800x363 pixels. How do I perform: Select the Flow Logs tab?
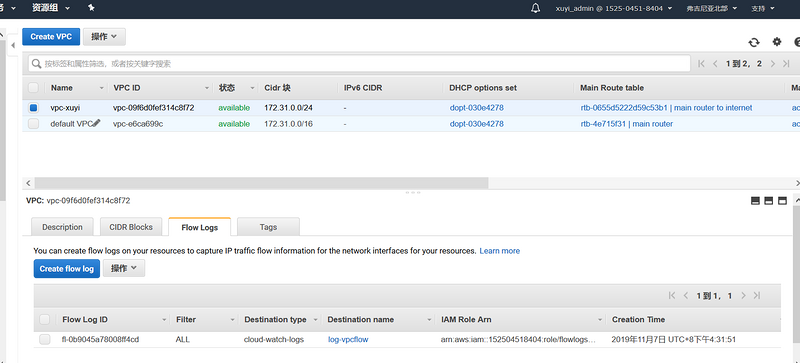coord(199,227)
